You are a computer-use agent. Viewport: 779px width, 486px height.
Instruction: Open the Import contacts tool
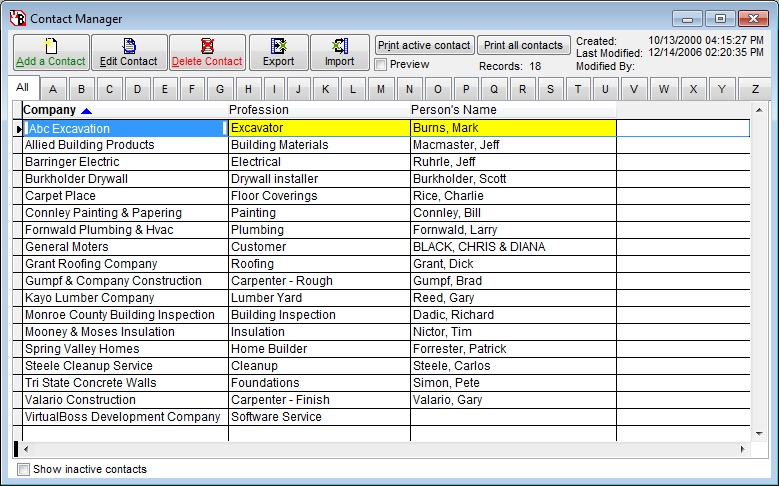coord(339,52)
